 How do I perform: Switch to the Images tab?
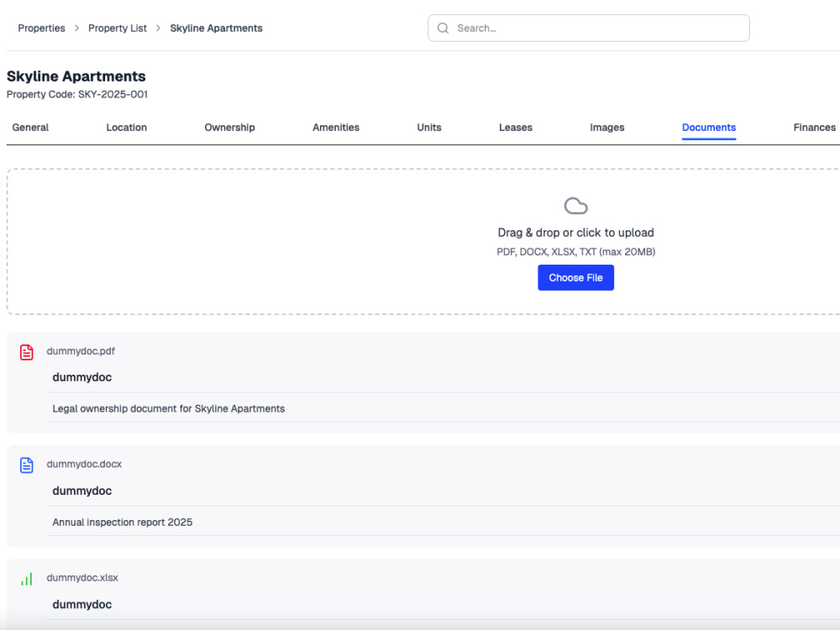(x=607, y=128)
